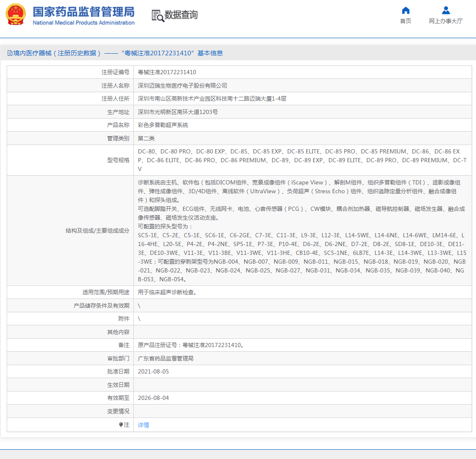Click the 型号规格 label

pyautogui.click(x=118, y=160)
